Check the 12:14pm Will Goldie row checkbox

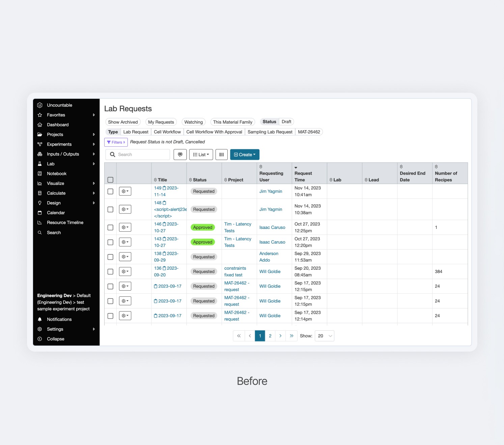(x=110, y=316)
